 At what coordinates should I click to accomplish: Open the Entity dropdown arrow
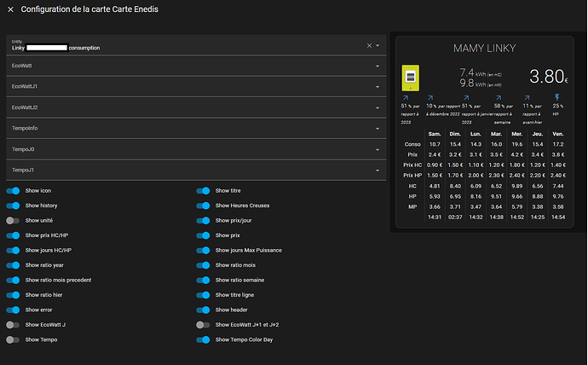[x=378, y=45]
